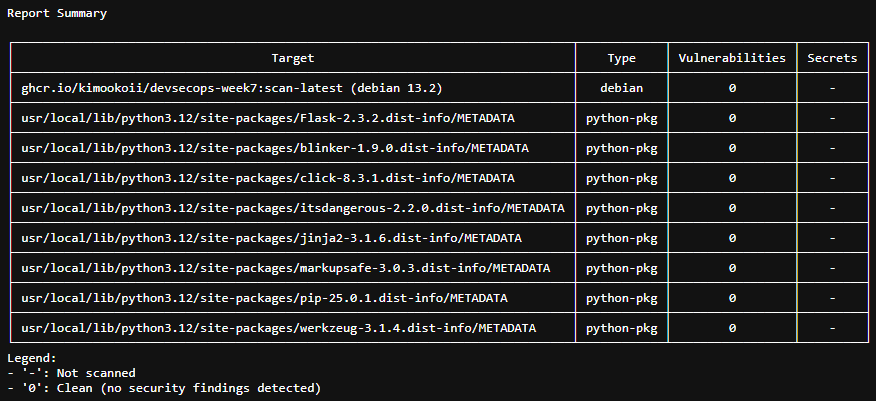
Task: Click the "Report Summary" heading text
Action: point(56,14)
